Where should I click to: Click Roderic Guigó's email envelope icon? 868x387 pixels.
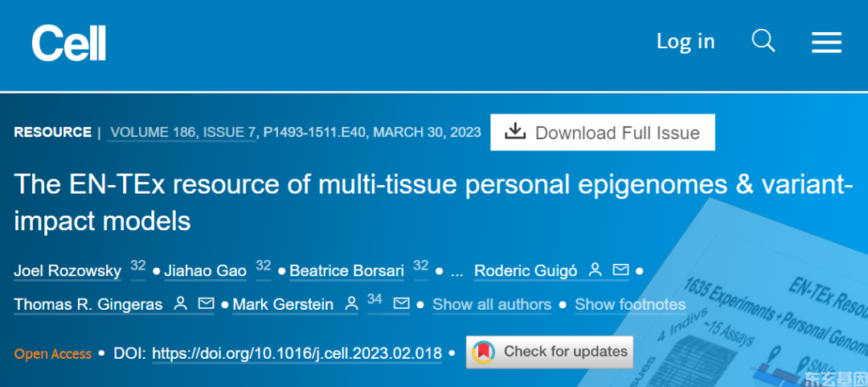pyautogui.click(x=620, y=270)
